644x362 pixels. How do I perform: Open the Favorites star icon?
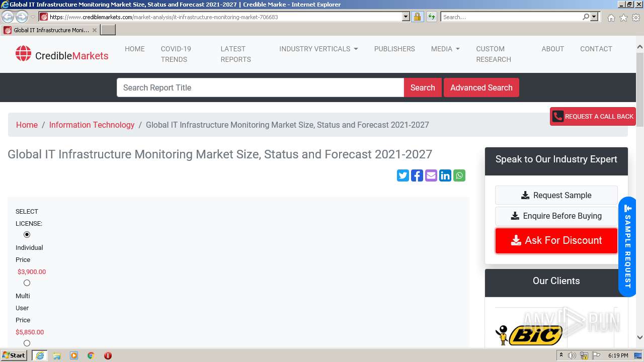tap(623, 18)
